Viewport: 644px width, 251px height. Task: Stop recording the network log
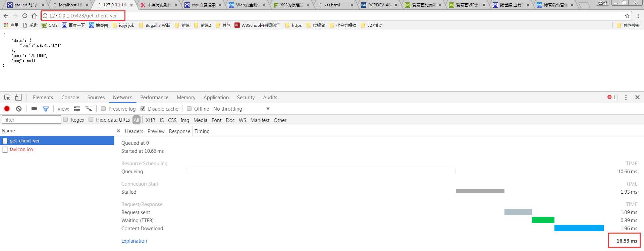click(x=7, y=109)
